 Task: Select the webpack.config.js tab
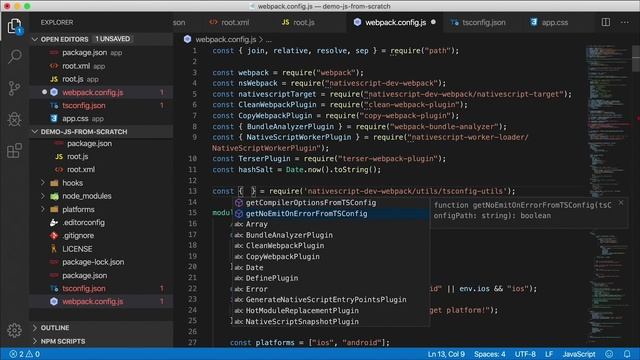pos(394,22)
